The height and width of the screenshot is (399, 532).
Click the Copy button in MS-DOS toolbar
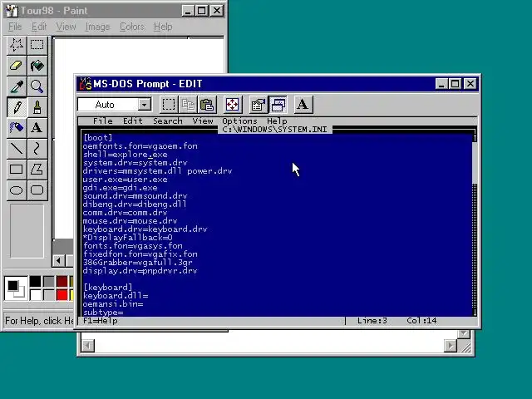[x=188, y=105]
